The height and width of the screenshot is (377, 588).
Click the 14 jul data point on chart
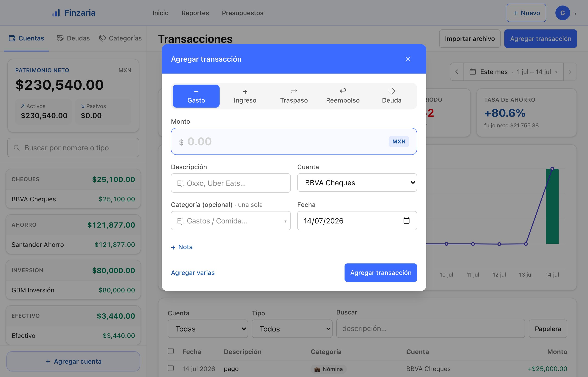552,169
